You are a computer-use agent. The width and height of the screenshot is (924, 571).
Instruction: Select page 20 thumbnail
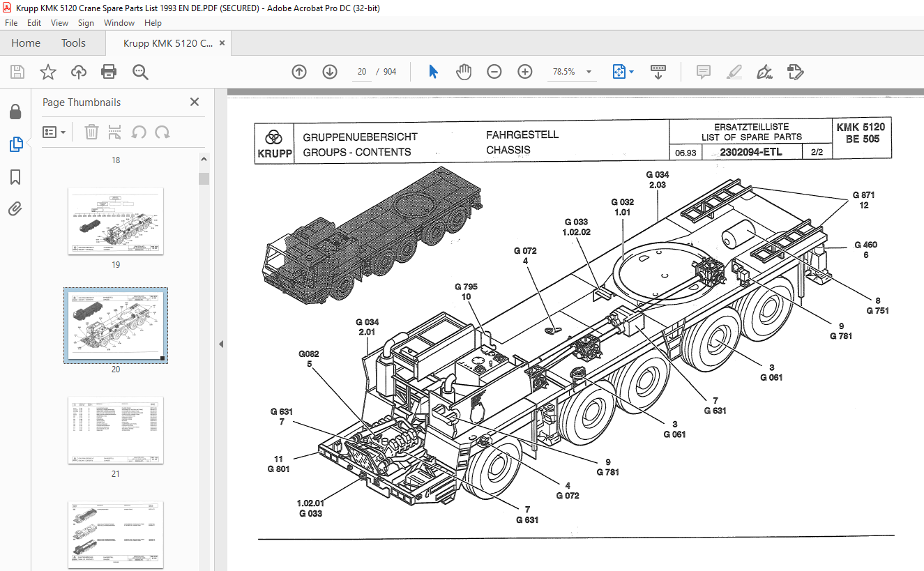click(x=116, y=326)
